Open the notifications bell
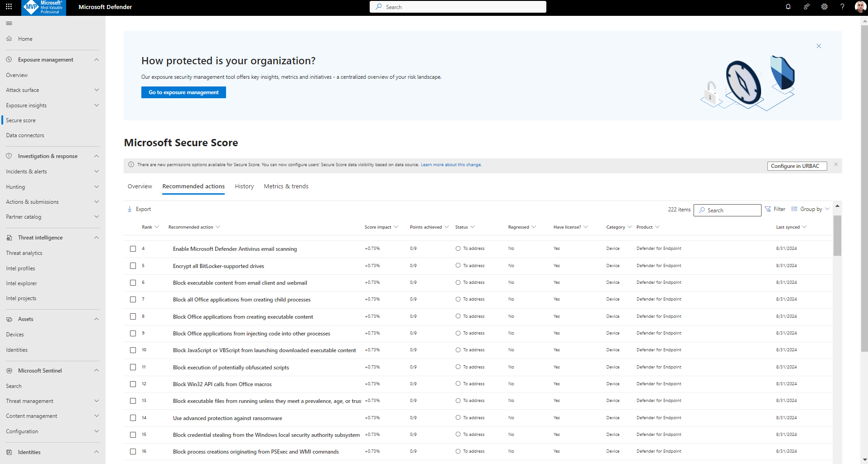868x464 pixels. [x=788, y=7]
